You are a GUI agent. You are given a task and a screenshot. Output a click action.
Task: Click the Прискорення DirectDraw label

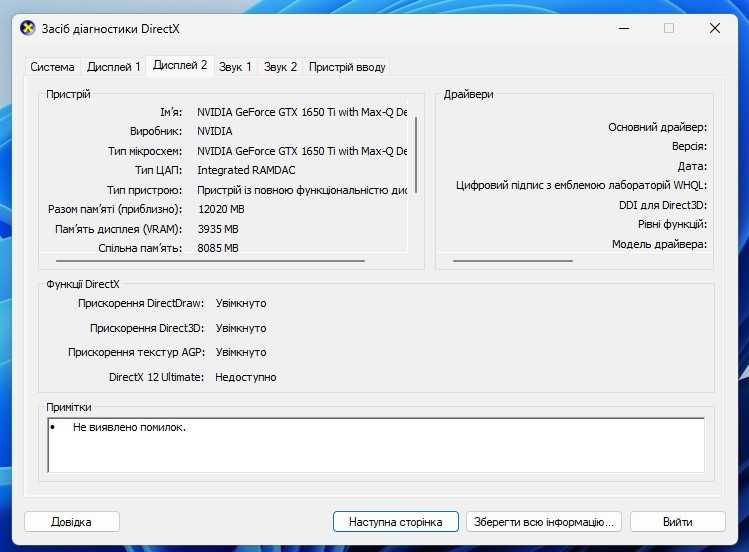click(x=141, y=304)
